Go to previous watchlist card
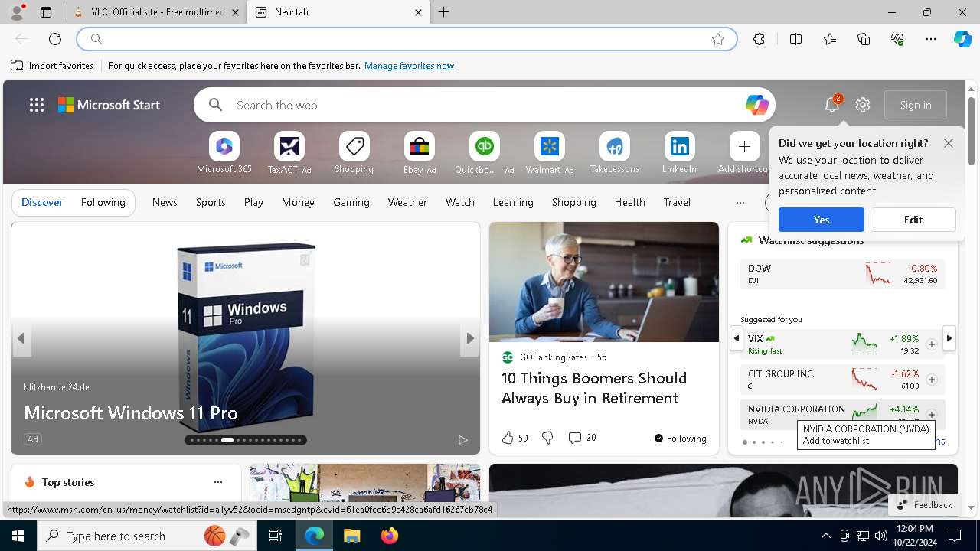Screen dimensions: 980x551 tap(737, 338)
